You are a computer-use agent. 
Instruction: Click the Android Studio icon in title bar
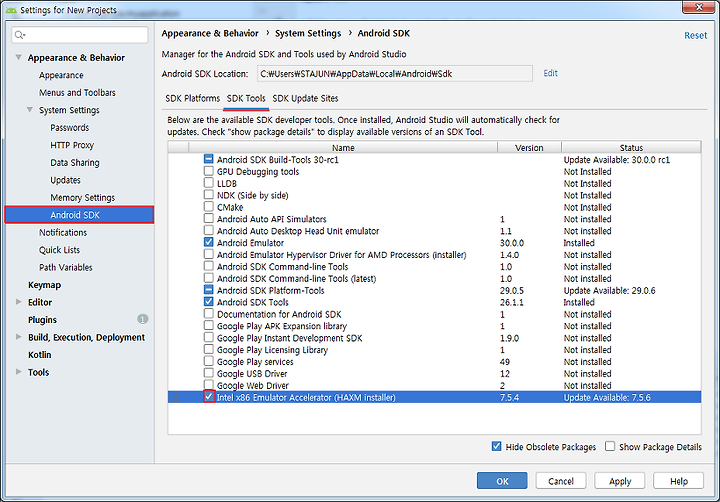pyautogui.click(x=11, y=10)
